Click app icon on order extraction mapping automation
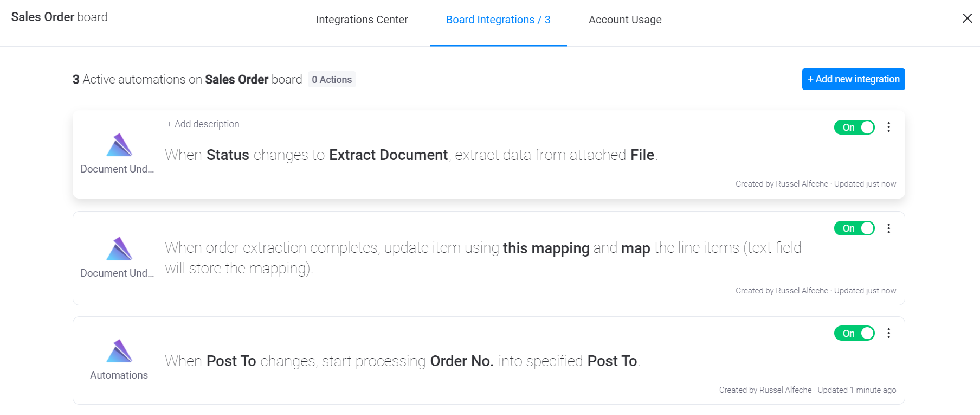This screenshot has height=415, width=980. pyautogui.click(x=119, y=249)
